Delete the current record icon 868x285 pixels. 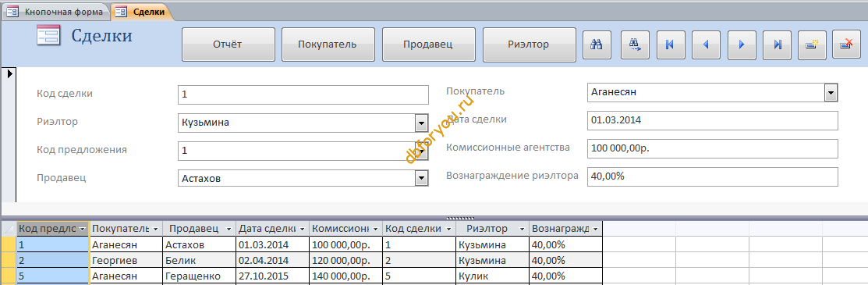point(848,45)
